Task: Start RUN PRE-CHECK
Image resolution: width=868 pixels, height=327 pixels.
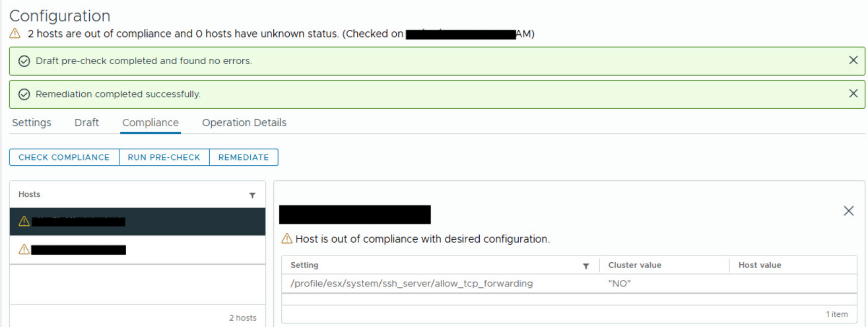Action: point(164,157)
